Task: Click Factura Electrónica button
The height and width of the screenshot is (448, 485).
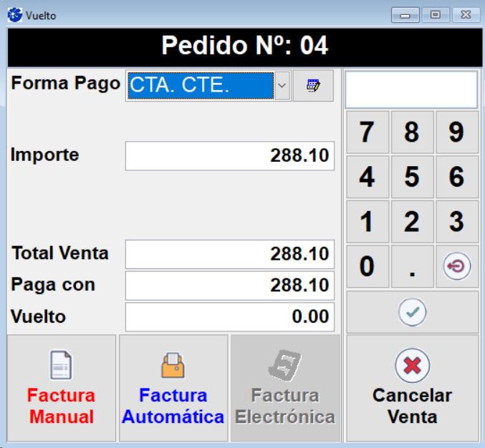Action: pyautogui.click(x=284, y=388)
